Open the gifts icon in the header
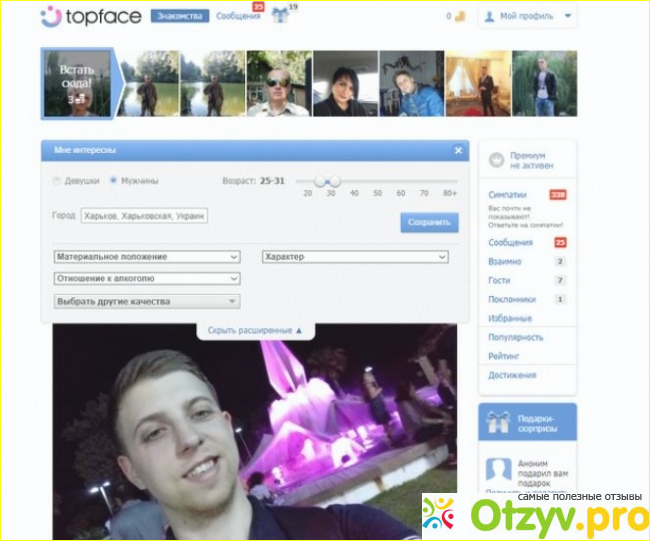 [x=280, y=17]
